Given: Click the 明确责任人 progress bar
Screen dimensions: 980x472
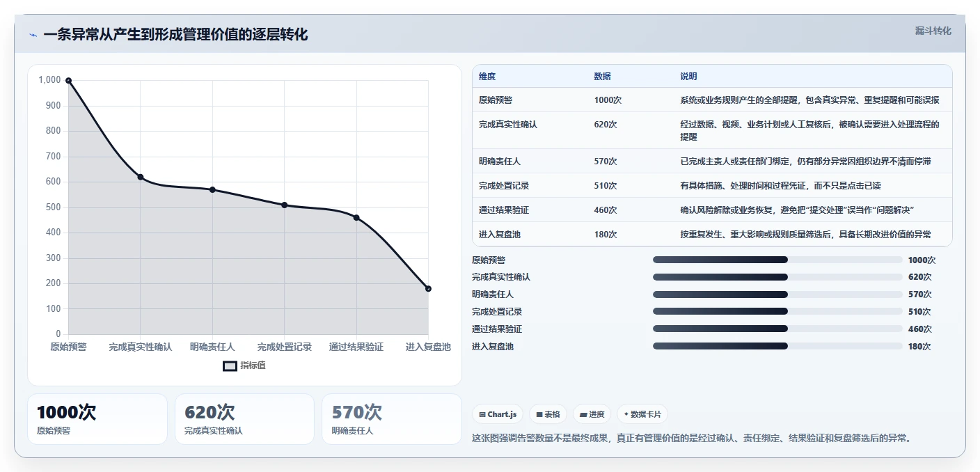Looking at the screenshot, I should (x=777, y=294).
